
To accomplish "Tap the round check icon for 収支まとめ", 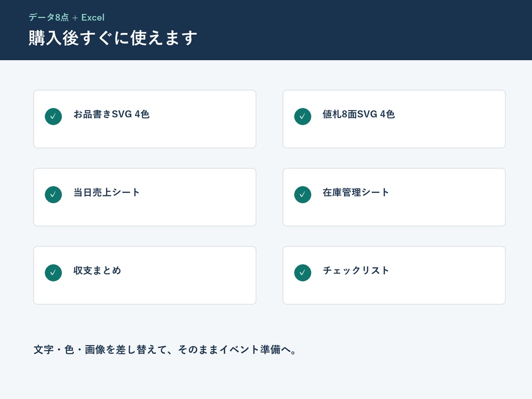I will pos(54,272).
